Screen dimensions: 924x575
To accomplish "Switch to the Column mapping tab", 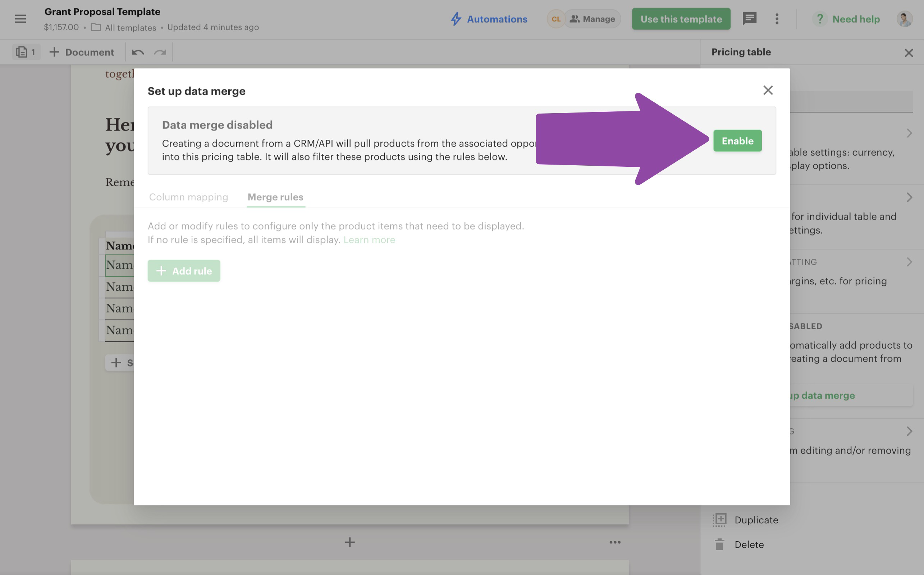I will 188,197.
